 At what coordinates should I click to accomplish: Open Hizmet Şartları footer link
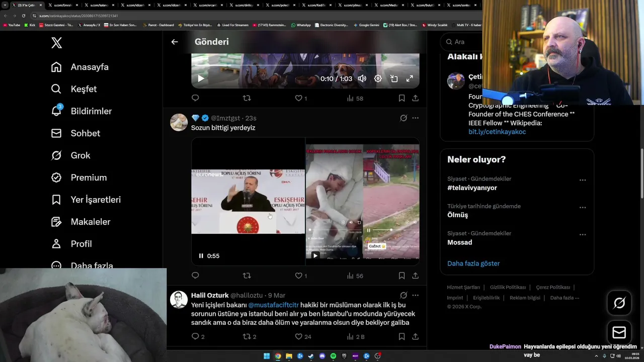(x=463, y=287)
